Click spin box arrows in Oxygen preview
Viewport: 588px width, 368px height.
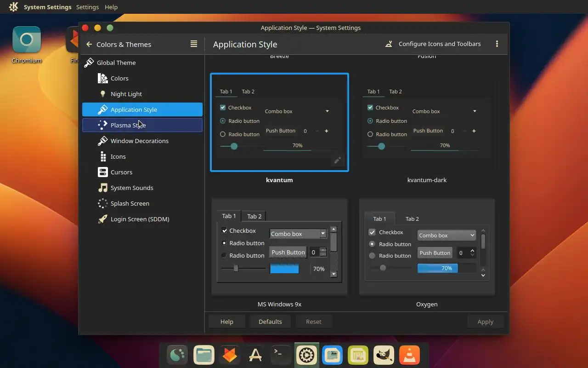tap(472, 253)
